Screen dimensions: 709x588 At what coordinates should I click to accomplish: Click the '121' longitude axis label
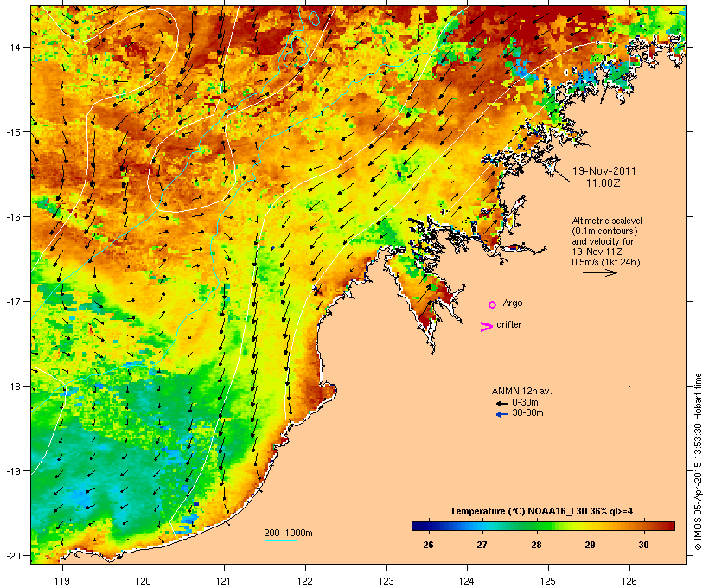[x=224, y=581]
